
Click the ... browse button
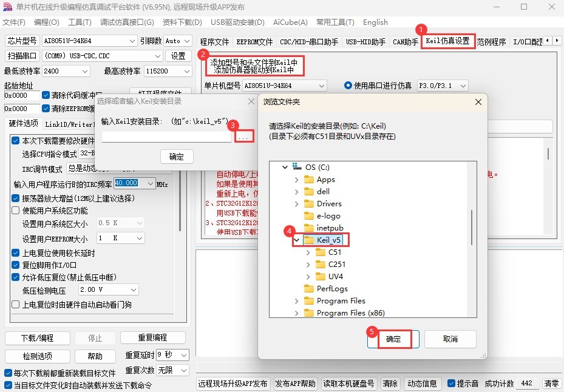(243, 137)
